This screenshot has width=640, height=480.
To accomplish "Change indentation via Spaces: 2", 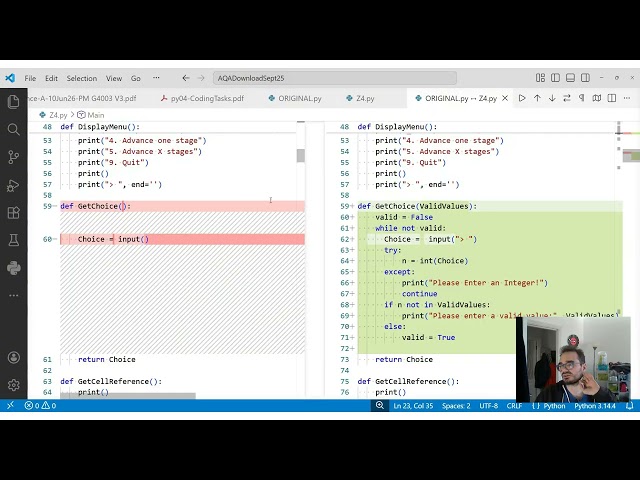I will [x=456, y=406].
